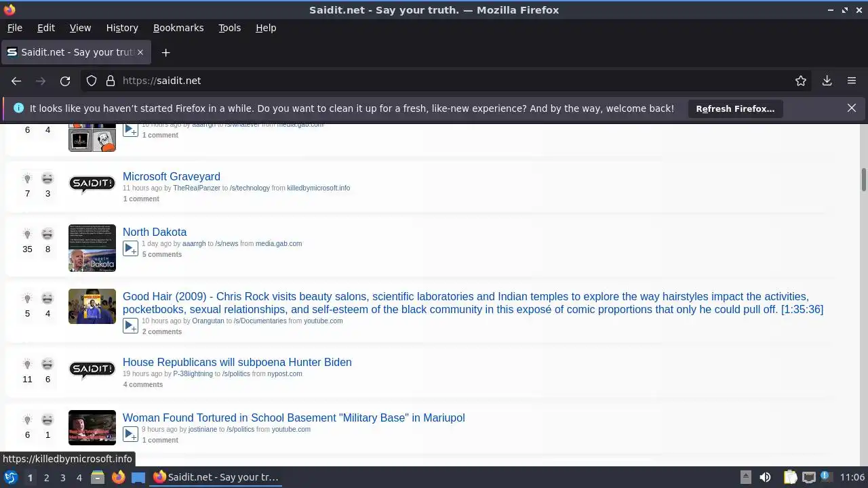This screenshot has height=488, width=868.
Task: Expand the Mariupol video preview
Action: coord(131,434)
